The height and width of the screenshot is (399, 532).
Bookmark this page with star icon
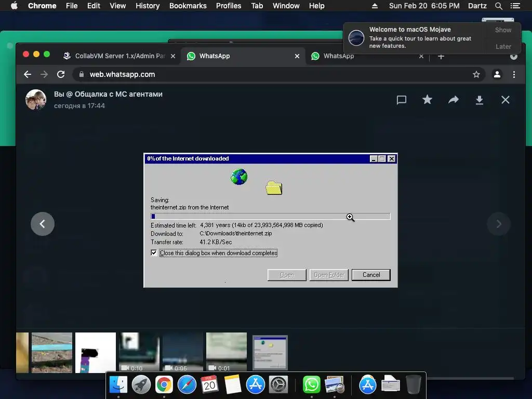pos(476,74)
